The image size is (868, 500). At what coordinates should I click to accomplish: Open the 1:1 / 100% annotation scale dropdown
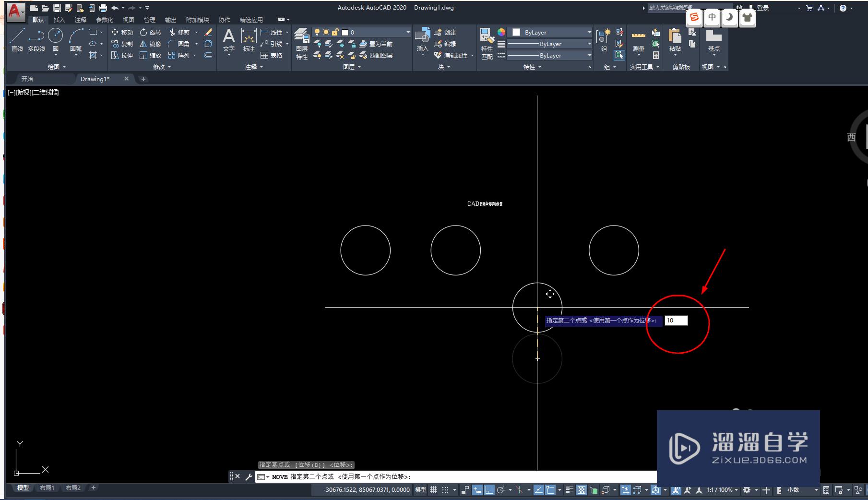[722, 490]
